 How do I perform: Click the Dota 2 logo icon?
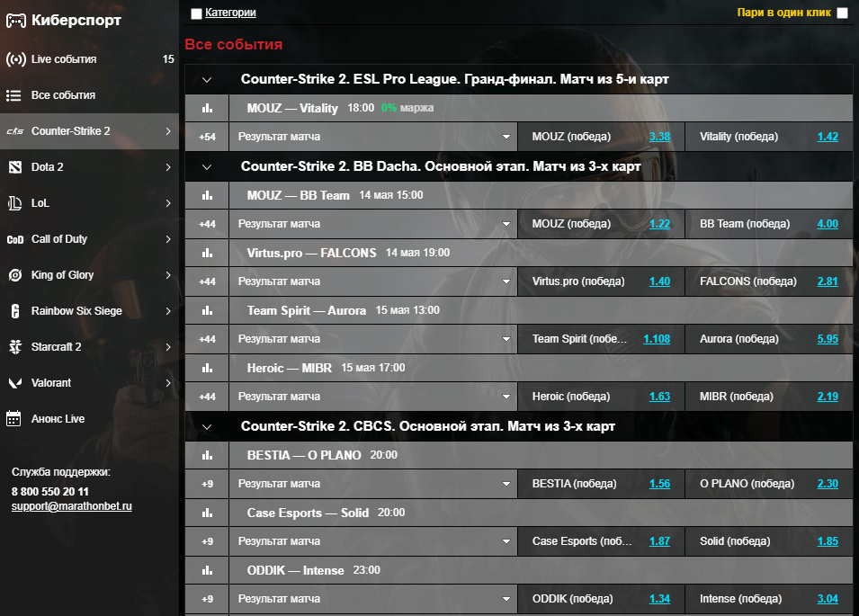pos(15,167)
